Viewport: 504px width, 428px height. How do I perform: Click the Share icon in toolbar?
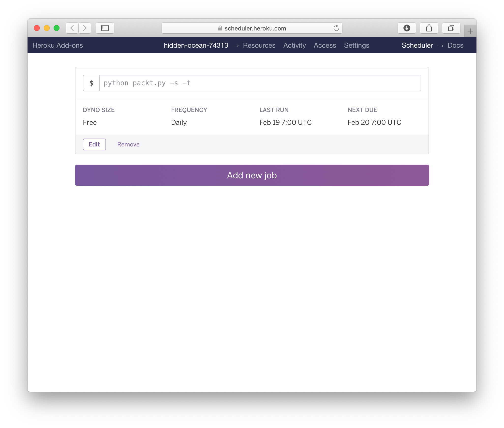(429, 28)
